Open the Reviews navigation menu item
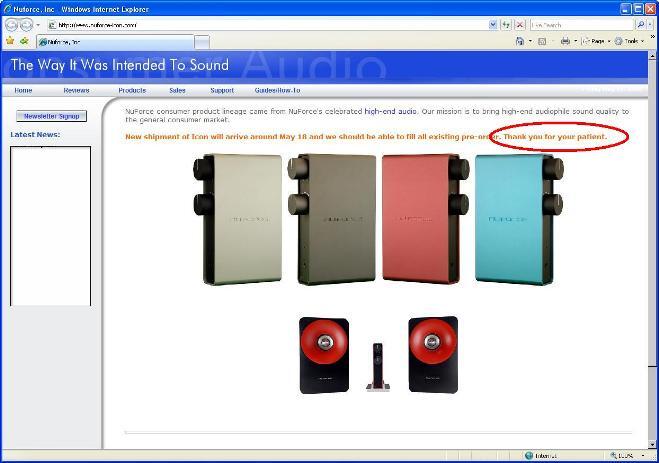 pyautogui.click(x=76, y=90)
